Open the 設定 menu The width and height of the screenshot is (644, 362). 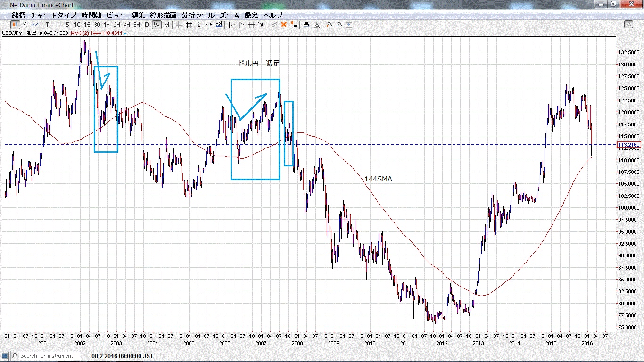(251, 15)
